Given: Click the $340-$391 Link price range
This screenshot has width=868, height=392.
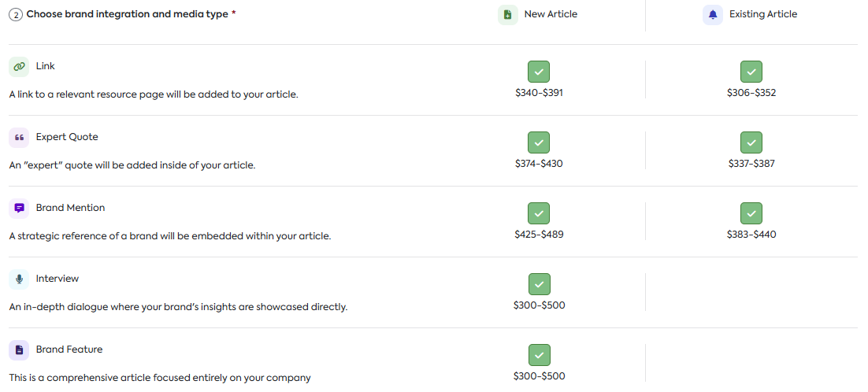Looking at the screenshot, I should 539,93.
